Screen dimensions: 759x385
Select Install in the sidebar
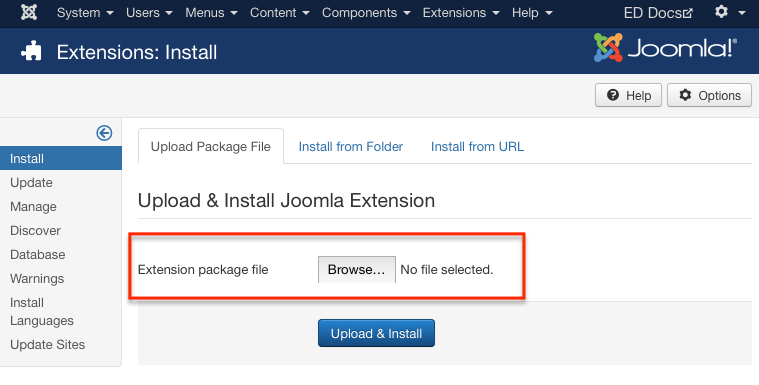point(61,158)
